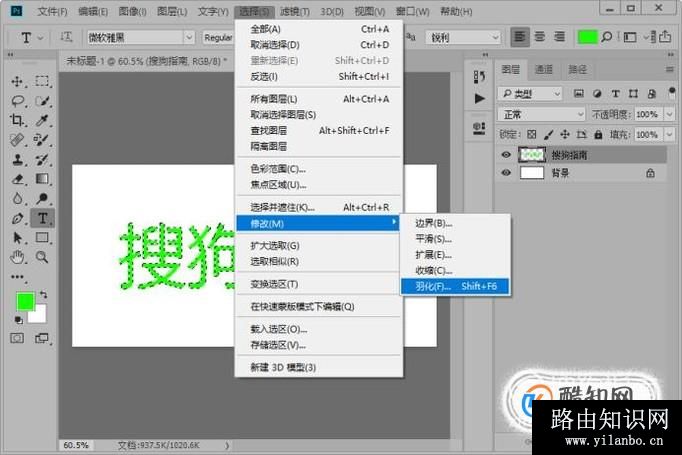The image size is (682, 455).
Task: Choose 收缩(C)... in the submenu
Action: click(x=455, y=271)
